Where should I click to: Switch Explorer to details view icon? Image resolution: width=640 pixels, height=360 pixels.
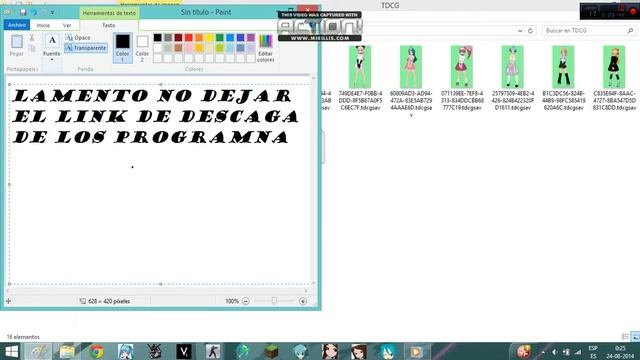click(x=625, y=337)
